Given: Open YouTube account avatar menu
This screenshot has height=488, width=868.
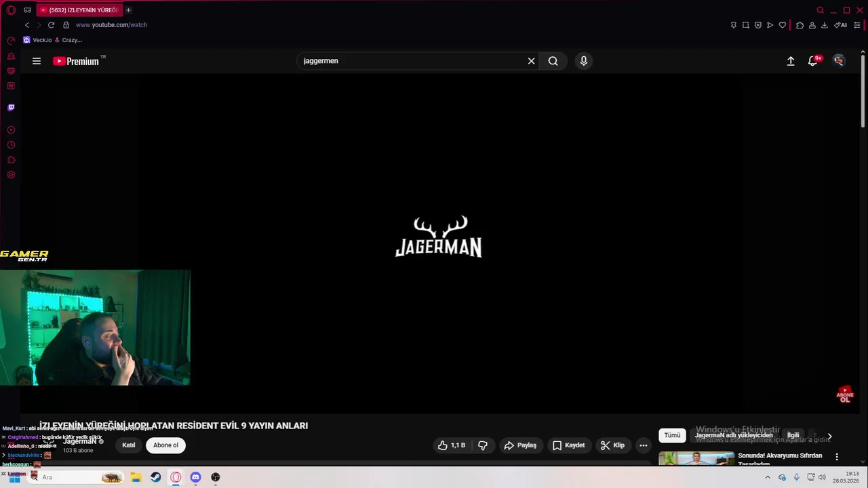Looking at the screenshot, I should click(839, 61).
